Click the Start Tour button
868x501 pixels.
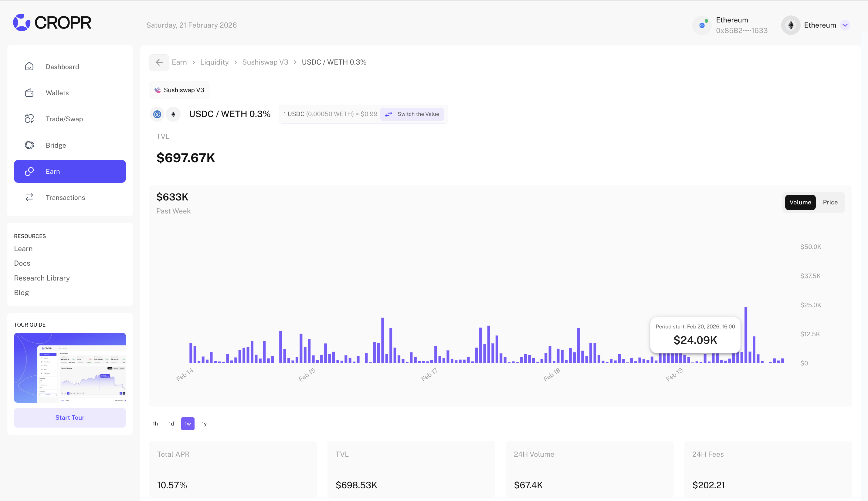pyautogui.click(x=70, y=418)
